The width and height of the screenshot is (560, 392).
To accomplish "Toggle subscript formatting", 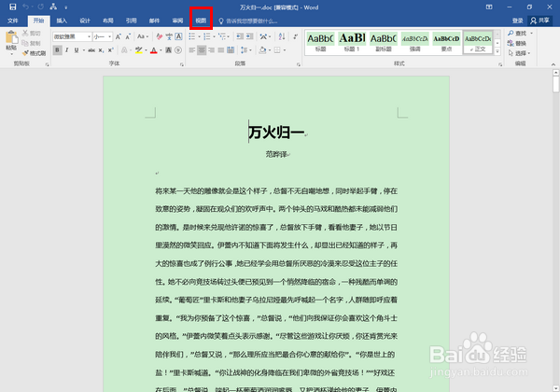I will tap(101, 50).
